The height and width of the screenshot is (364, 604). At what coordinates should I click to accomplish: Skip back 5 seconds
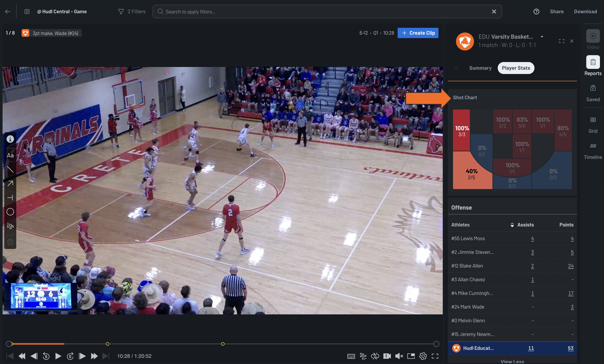pyautogui.click(x=46, y=356)
